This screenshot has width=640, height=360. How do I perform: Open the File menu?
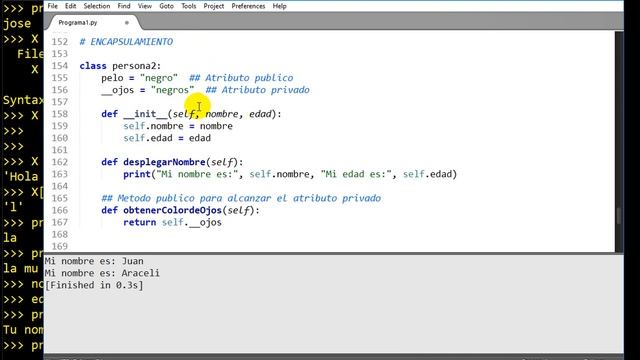tap(53, 6)
